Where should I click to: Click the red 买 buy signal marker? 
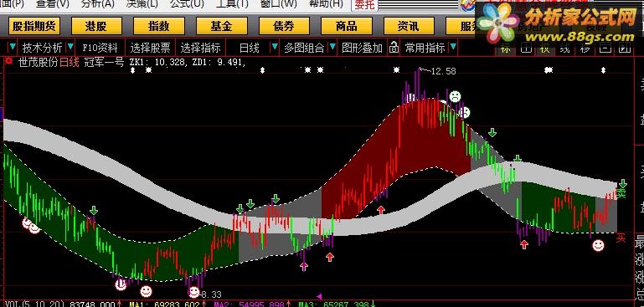pyautogui.click(x=621, y=238)
